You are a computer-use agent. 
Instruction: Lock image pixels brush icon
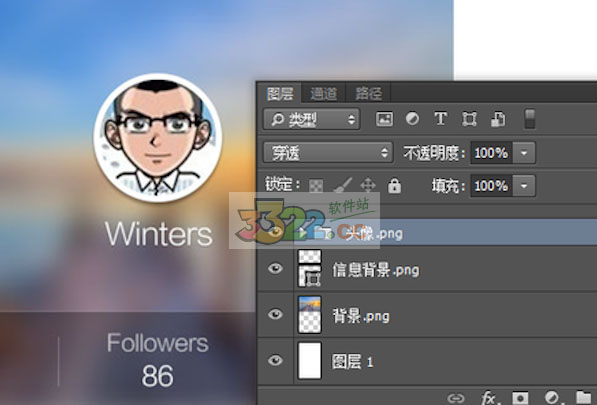[342, 185]
